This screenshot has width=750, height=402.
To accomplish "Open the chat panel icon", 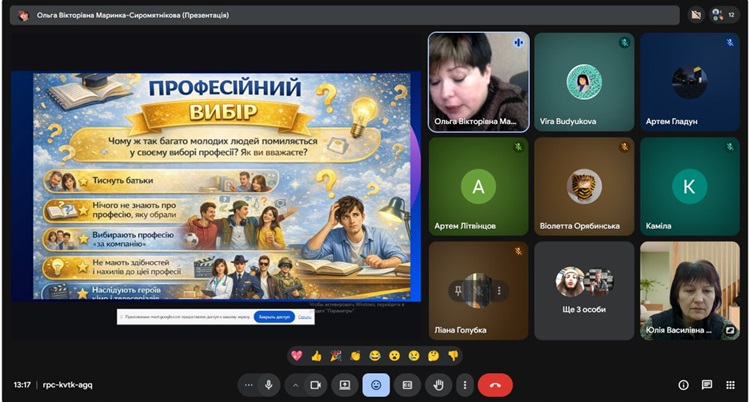I will [707, 384].
